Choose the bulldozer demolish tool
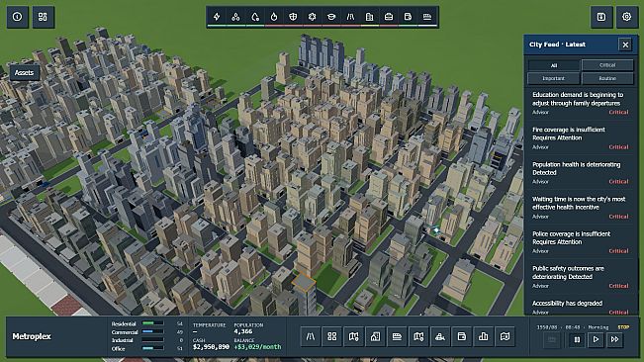This screenshot has height=362, width=644. [x=440, y=337]
